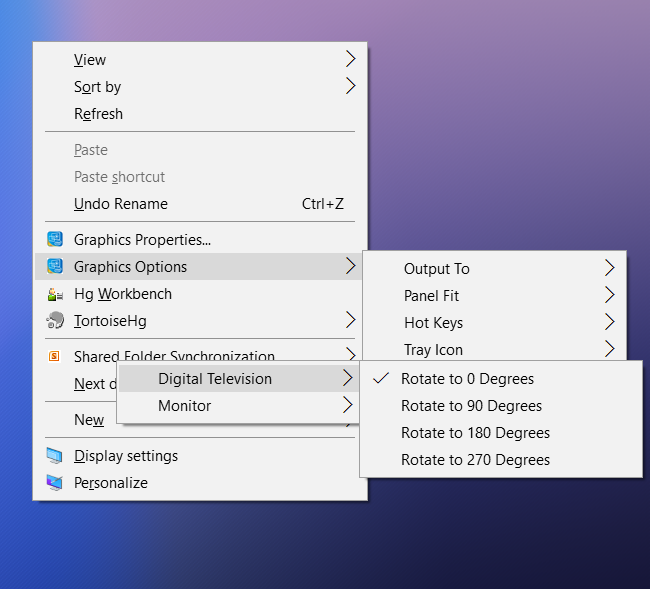Screen dimensions: 650x589
Task: Set rotation to 180 Degrees
Action: coord(475,433)
